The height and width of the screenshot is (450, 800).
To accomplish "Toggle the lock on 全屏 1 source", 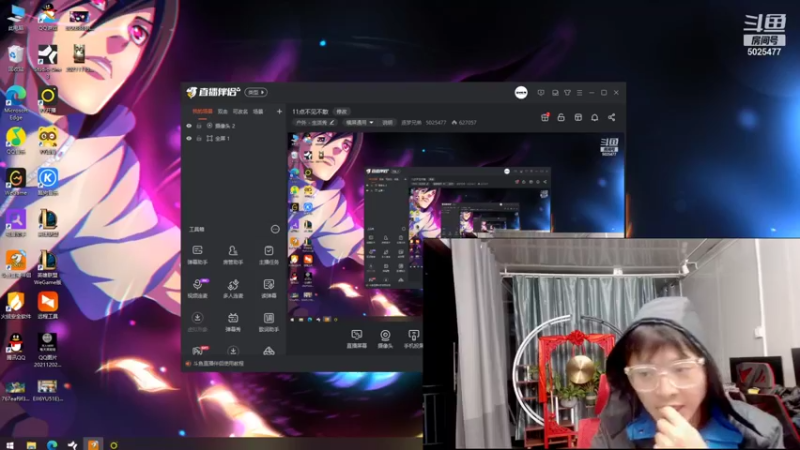I will (x=199, y=138).
